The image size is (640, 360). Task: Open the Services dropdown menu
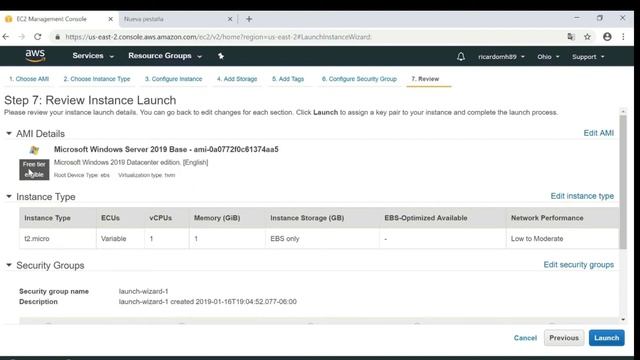point(93,56)
